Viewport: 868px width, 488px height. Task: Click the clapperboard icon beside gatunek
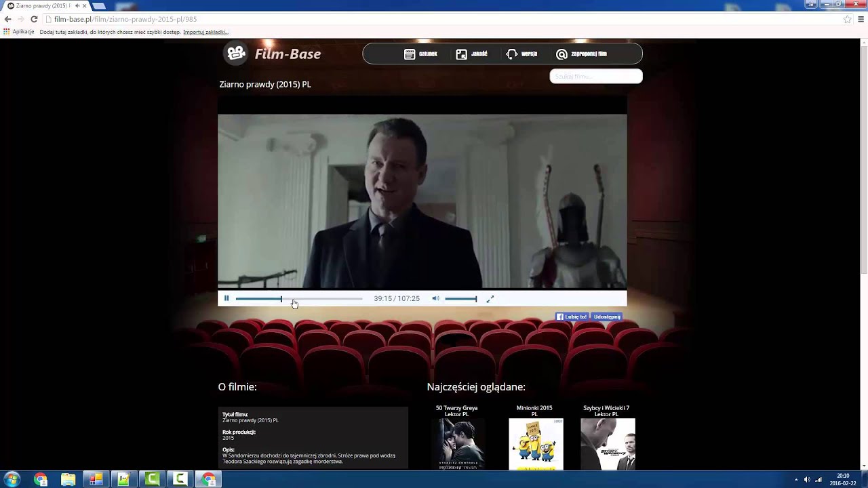[x=410, y=54]
